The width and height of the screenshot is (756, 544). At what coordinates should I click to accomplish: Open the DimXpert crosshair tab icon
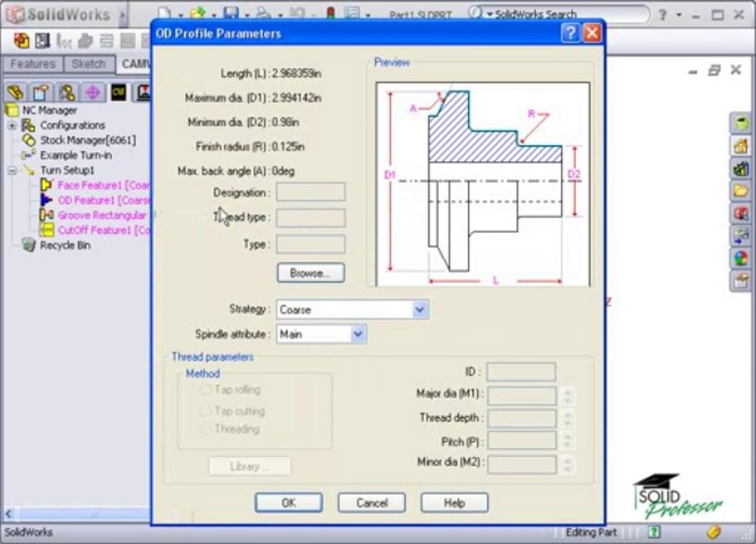point(92,91)
